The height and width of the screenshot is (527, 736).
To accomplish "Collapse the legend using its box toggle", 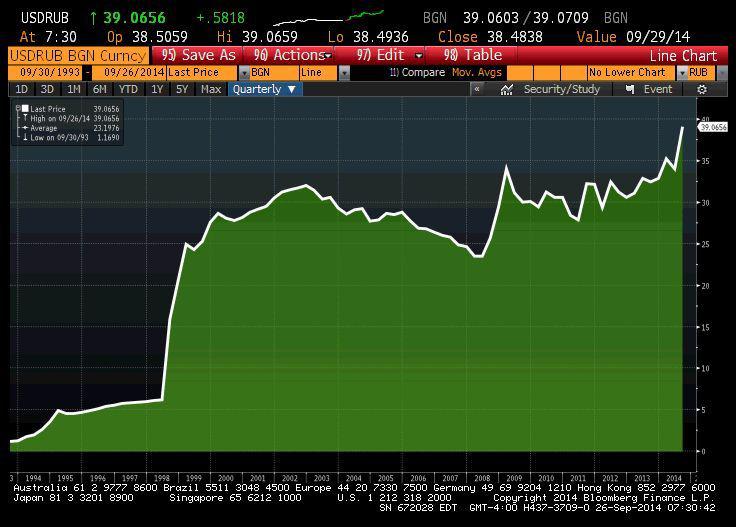I will [x=16, y=108].
